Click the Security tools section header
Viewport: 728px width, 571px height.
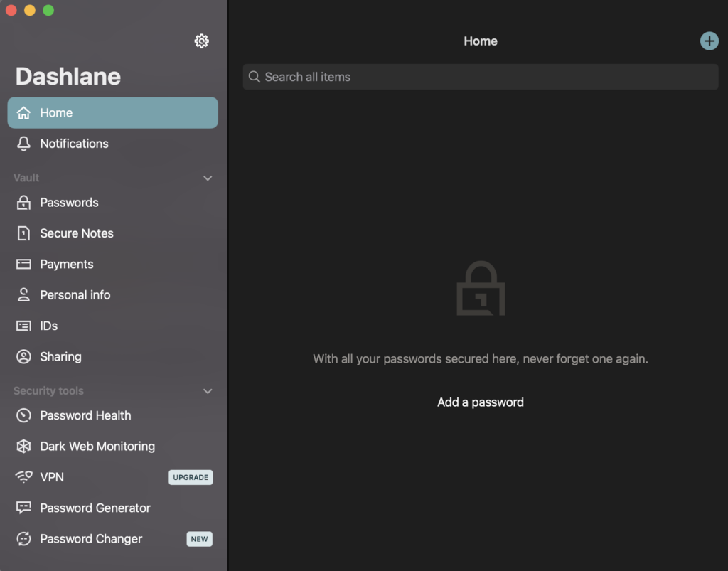49,391
